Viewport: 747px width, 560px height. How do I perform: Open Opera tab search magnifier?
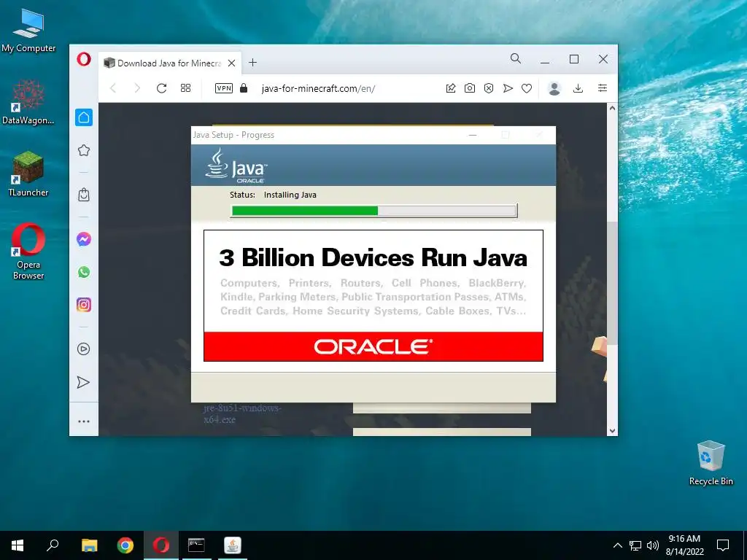point(516,58)
